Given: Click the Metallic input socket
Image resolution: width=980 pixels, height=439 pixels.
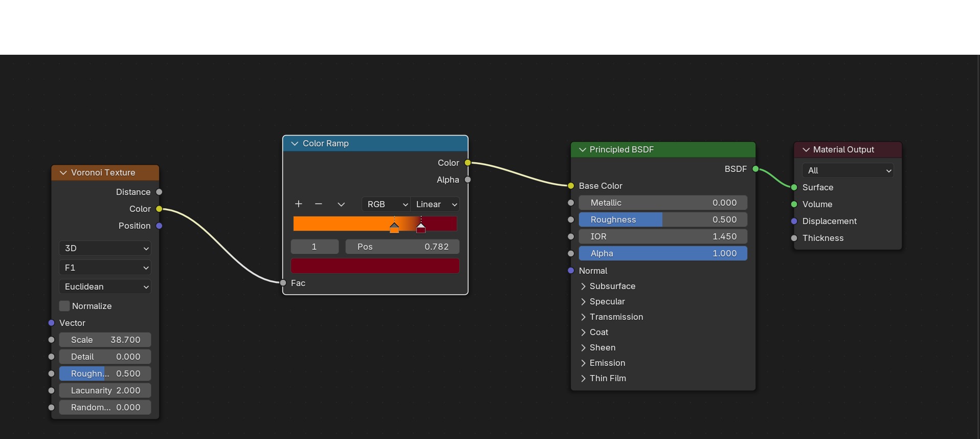Looking at the screenshot, I should click(x=571, y=203).
